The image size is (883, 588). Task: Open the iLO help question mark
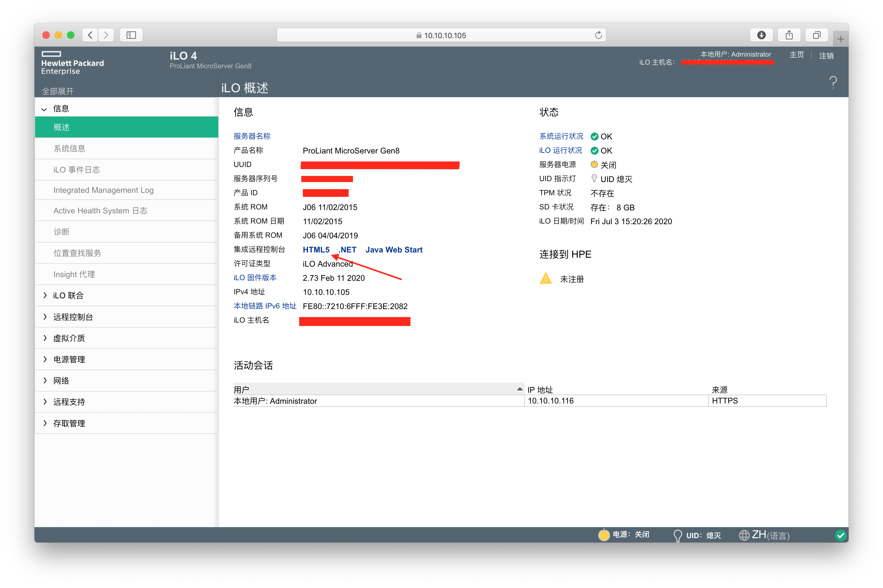coord(833,82)
